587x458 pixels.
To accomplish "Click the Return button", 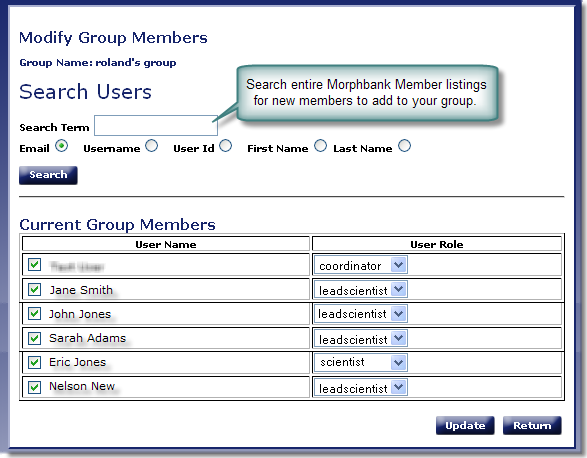I will point(532,425).
